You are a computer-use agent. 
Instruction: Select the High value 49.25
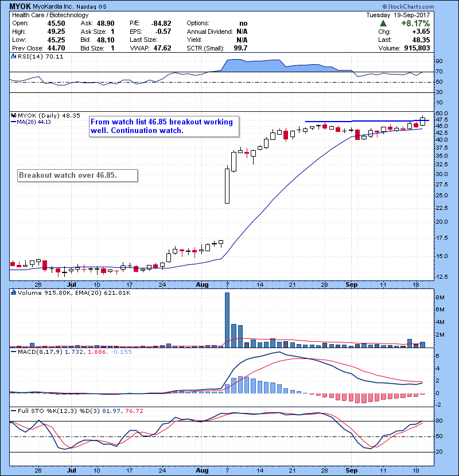coord(56,32)
